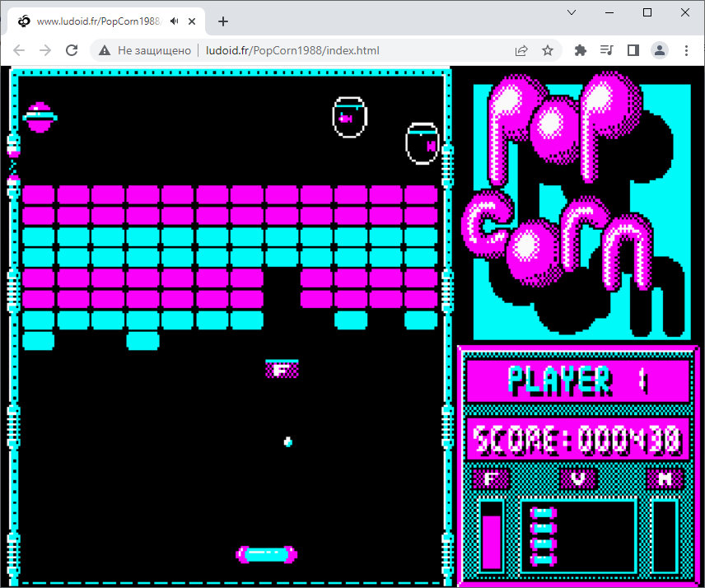The width and height of the screenshot is (705, 588).
Task: Click the pink flying saucer enemy
Action: click(40, 117)
